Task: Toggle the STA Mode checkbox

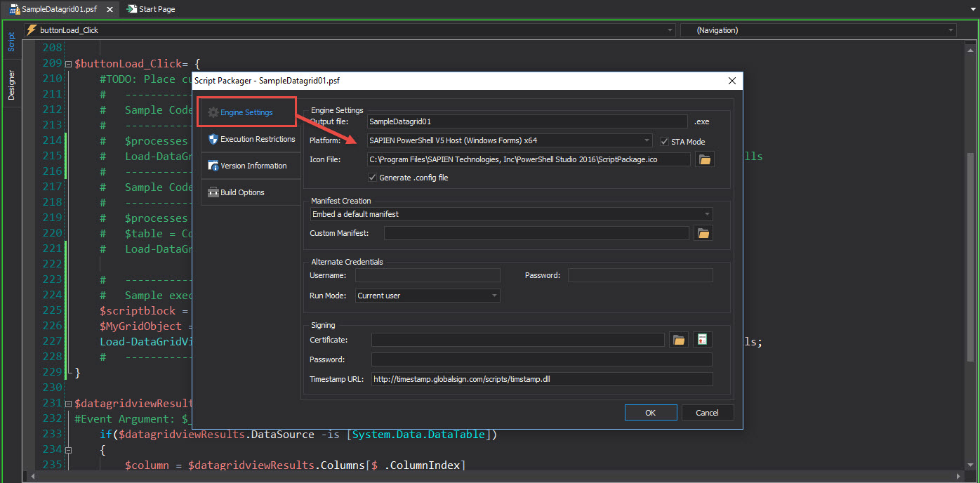Action: 664,141
